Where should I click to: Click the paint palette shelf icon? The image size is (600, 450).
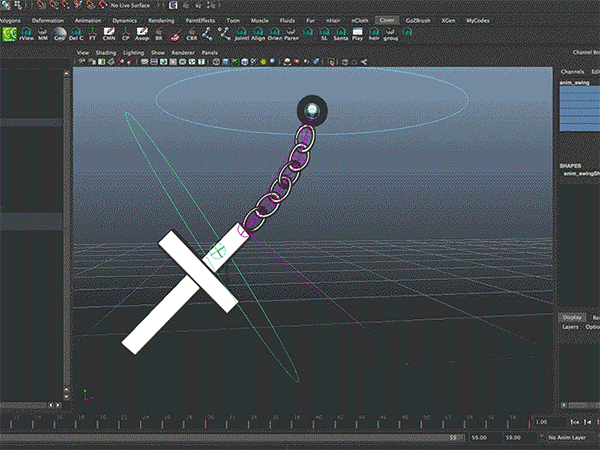point(175,34)
